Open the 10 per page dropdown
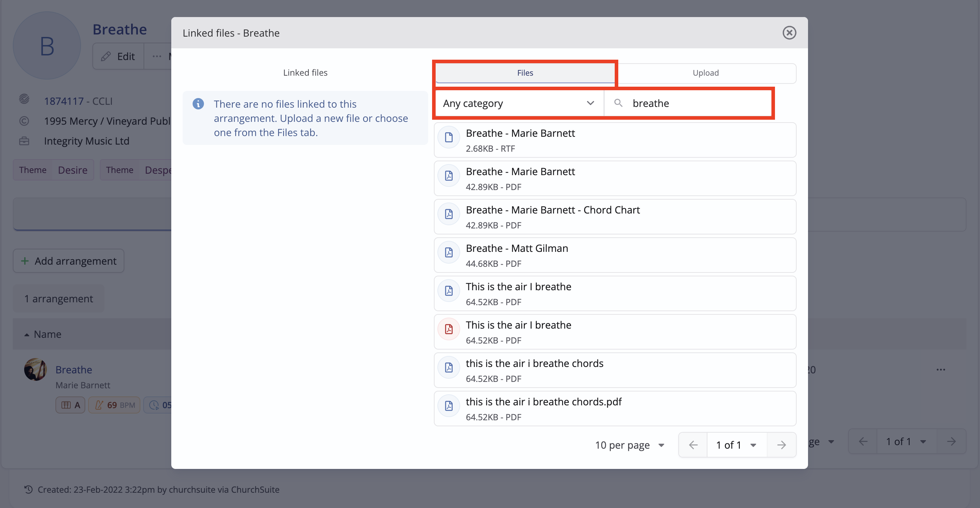The width and height of the screenshot is (980, 508). (x=630, y=445)
